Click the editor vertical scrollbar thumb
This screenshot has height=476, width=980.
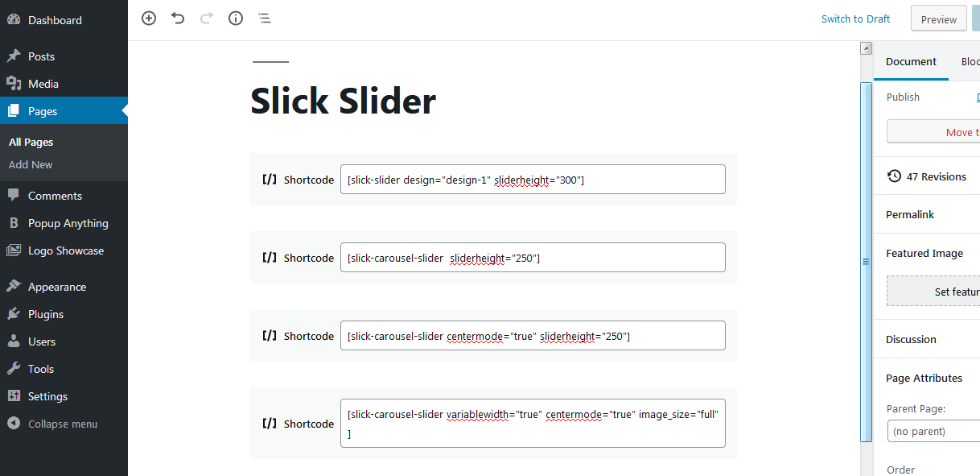866,261
